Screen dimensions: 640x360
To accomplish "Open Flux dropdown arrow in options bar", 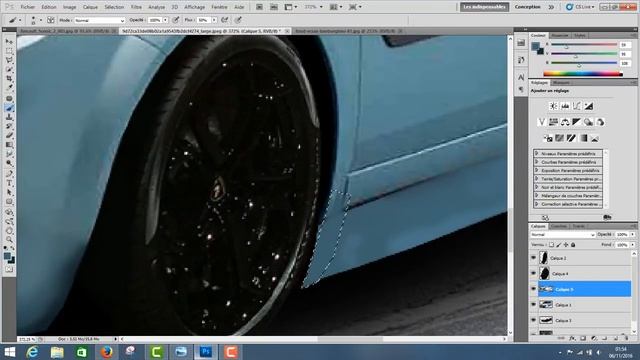I will pos(214,20).
